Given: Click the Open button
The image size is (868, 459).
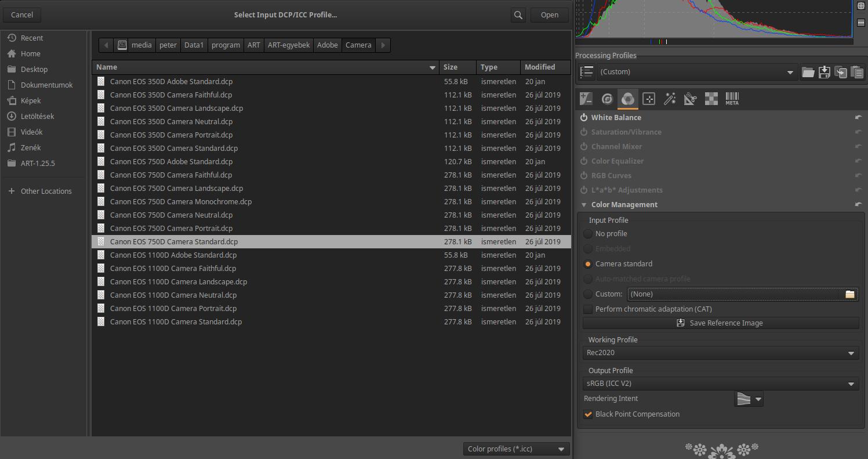Looking at the screenshot, I should pos(549,15).
